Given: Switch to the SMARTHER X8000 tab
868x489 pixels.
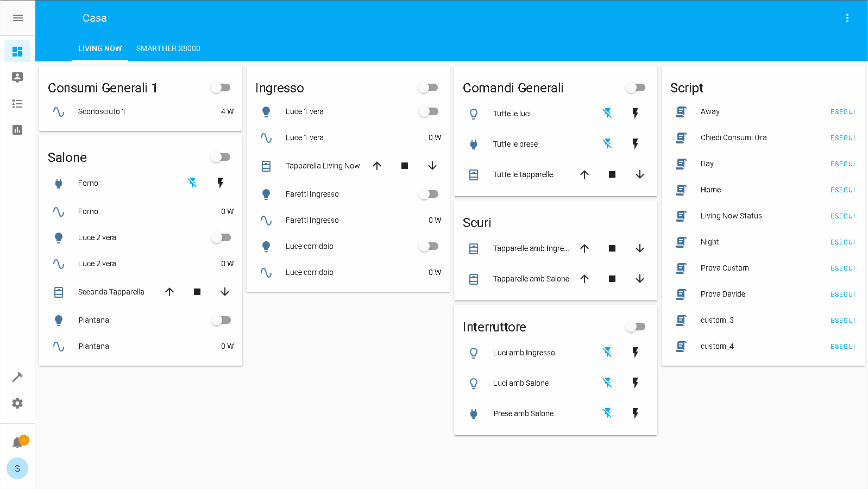Looking at the screenshot, I should coord(168,48).
